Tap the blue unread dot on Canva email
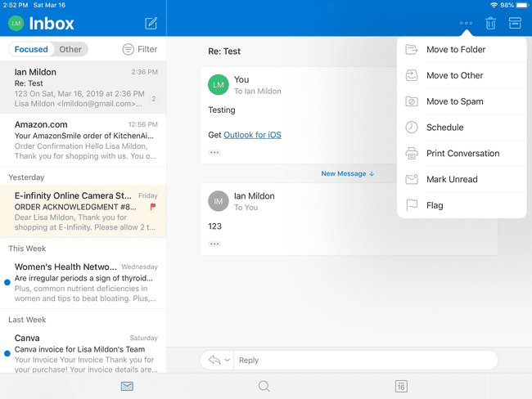This screenshot has width=532, height=399. pos(7,353)
